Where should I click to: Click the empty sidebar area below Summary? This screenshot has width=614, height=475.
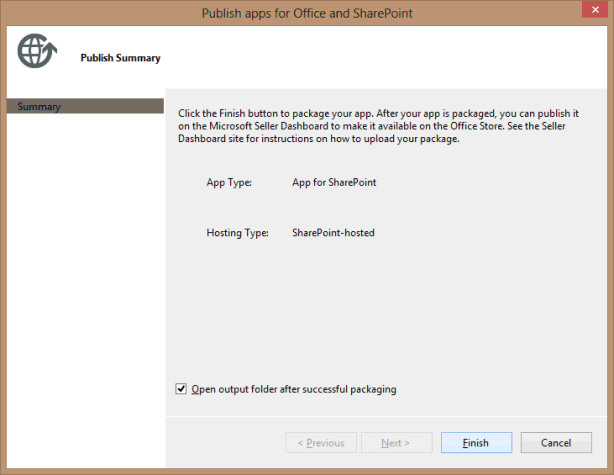pos(85,280)
